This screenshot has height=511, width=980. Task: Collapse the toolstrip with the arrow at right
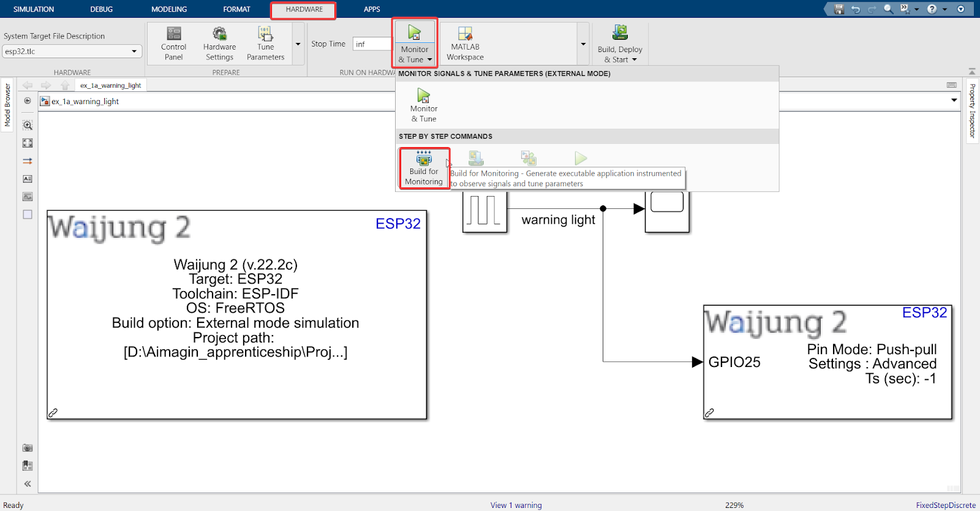pyautogui.click(x=972, y=72)
